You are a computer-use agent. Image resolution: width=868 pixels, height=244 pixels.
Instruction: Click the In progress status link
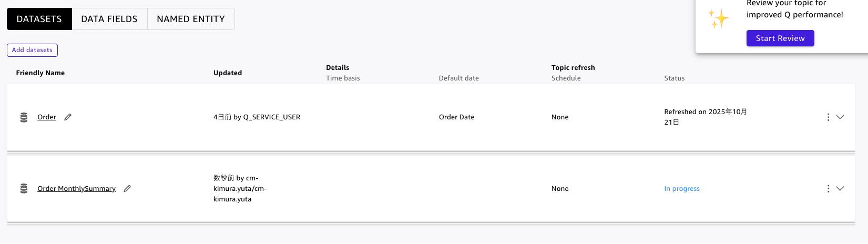682,189
